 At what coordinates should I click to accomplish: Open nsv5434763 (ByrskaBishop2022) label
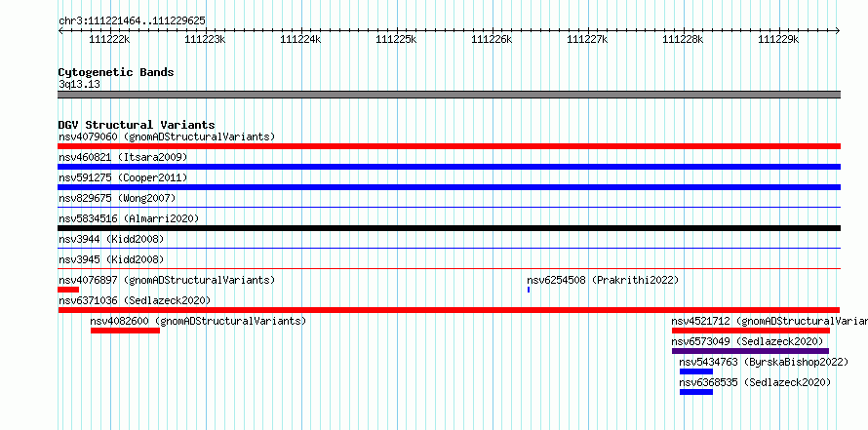[x=764, y=362]
